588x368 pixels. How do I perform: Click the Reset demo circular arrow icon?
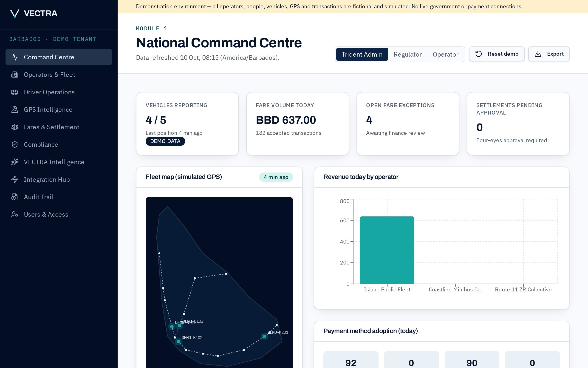click(478, 54)
